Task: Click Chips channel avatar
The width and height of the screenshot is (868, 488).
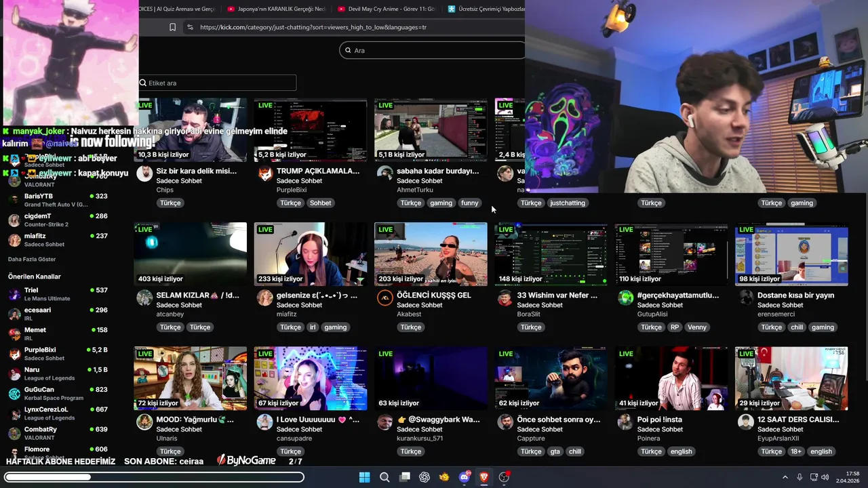Action: click(144, 174)
